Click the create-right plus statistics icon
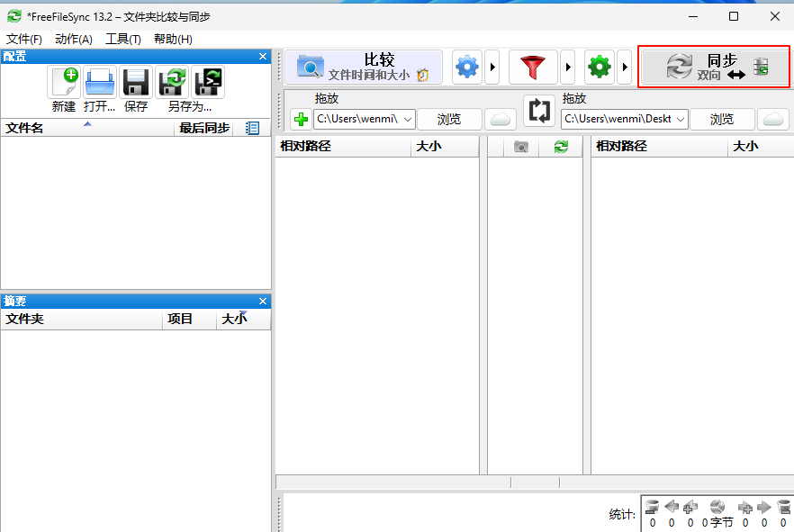Viewport: 794px width, 532px height. [x=744, y=507]
